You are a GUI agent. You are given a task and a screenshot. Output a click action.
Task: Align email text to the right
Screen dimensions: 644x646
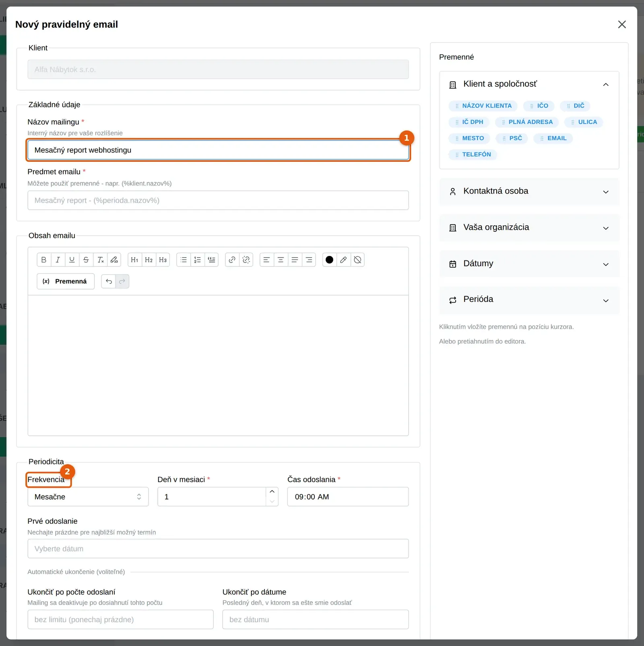pos(309,260)
